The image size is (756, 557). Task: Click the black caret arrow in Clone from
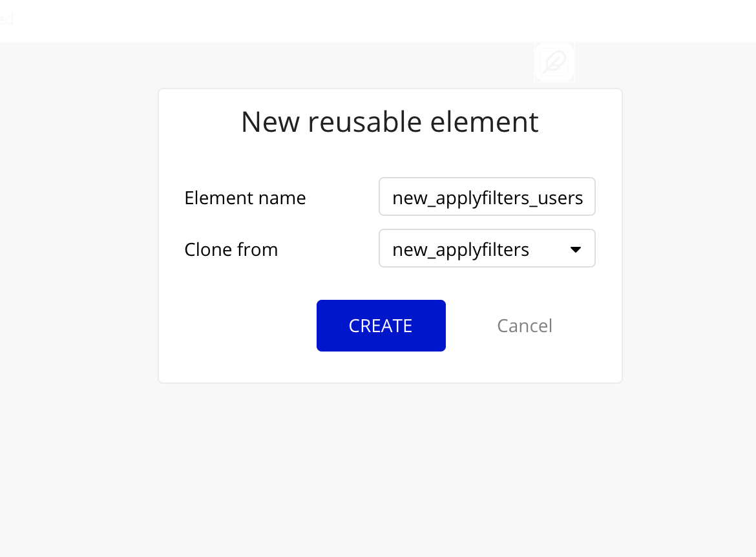click(x=576, y=249)
